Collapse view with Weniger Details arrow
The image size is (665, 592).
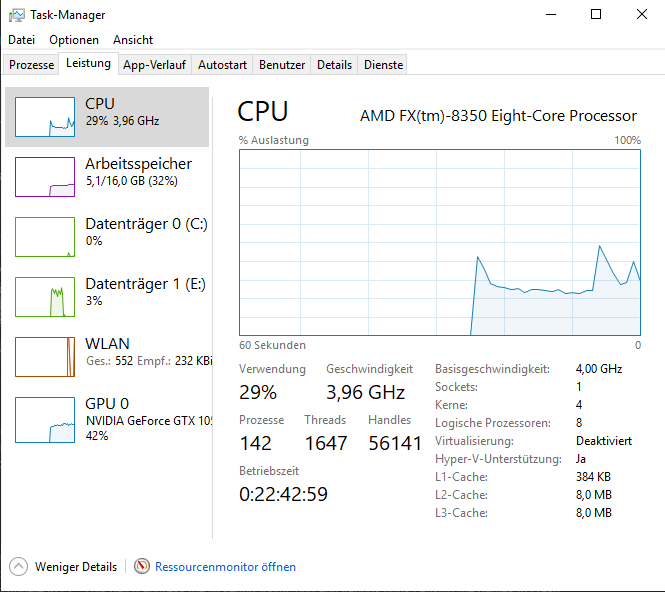(x=19, y=567)
